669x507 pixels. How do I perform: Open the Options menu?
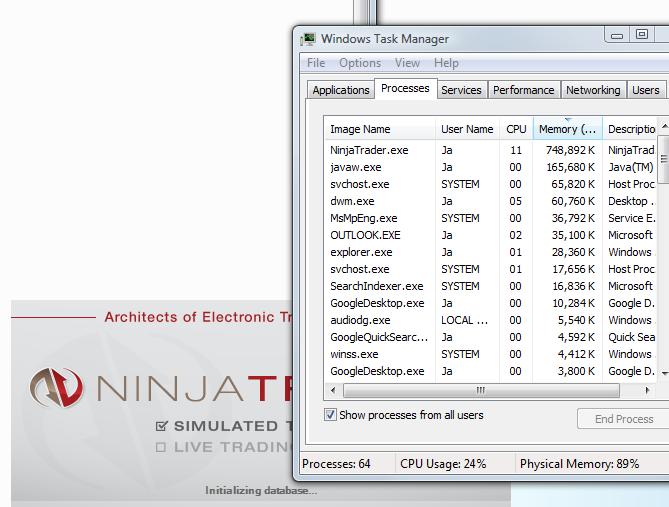point(360,63)
